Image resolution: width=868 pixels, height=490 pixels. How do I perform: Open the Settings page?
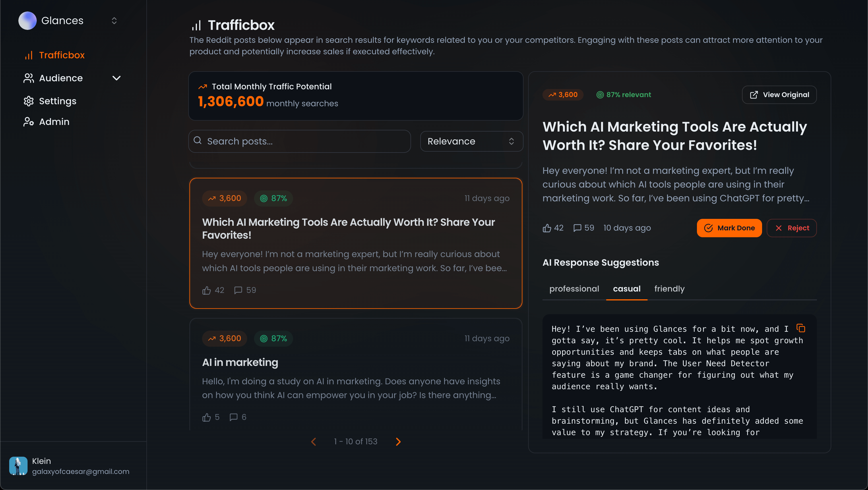coord(58,101)
